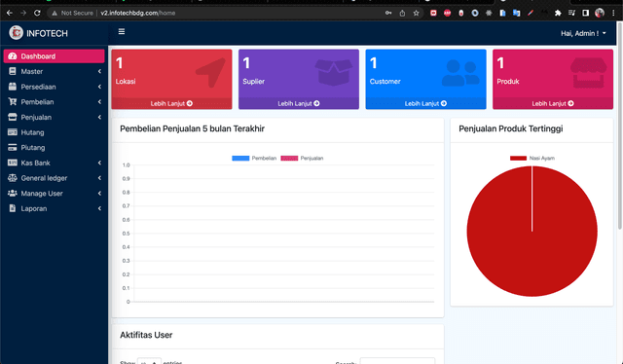The height and width of the screenshot is (364, 623).
Task: Click the page vertical scrollbar
Action: pyautogui.click(x=620, y=126)
